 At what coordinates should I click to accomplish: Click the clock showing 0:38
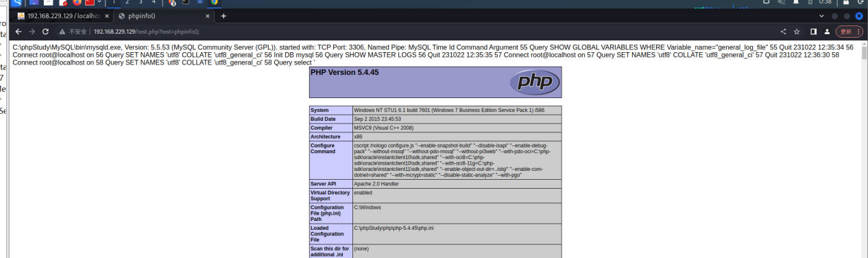(825, 2)
